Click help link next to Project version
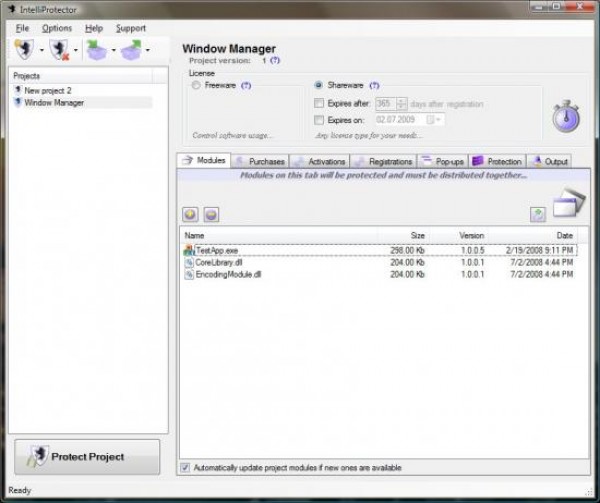 point(275,60)
